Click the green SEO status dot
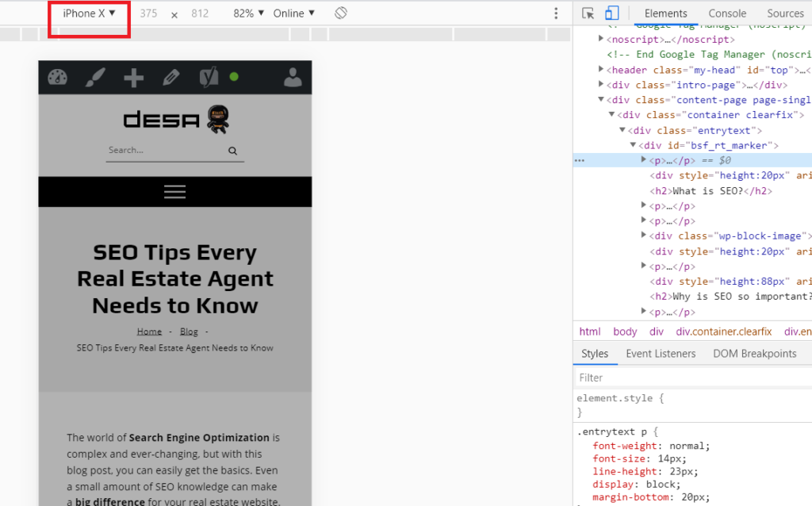The width and height of the screenshot is (812, 506). pyautogui.click(x=234, y=77)
